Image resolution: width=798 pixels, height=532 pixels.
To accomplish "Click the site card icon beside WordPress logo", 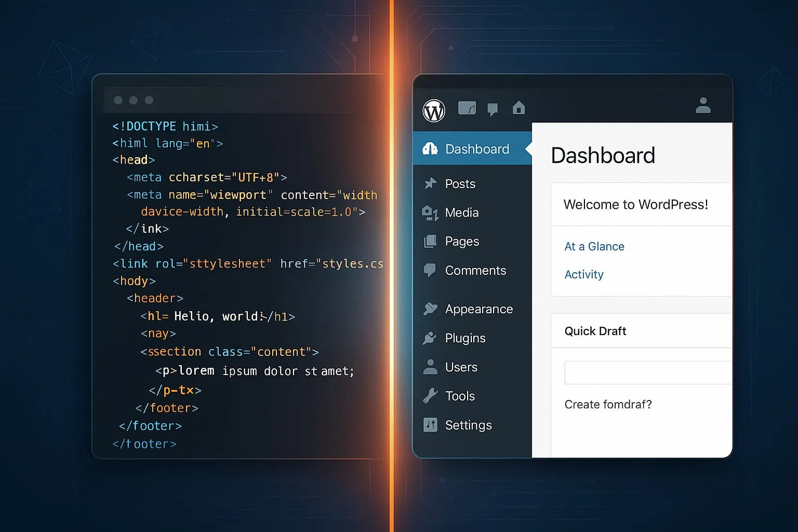I will tap(467, 108).
